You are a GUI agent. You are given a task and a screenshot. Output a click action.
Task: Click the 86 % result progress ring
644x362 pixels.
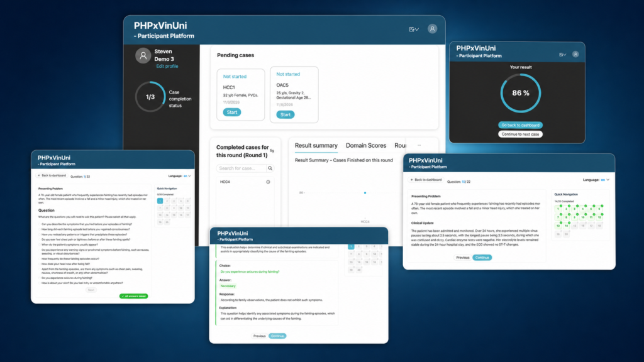point(520,93)
